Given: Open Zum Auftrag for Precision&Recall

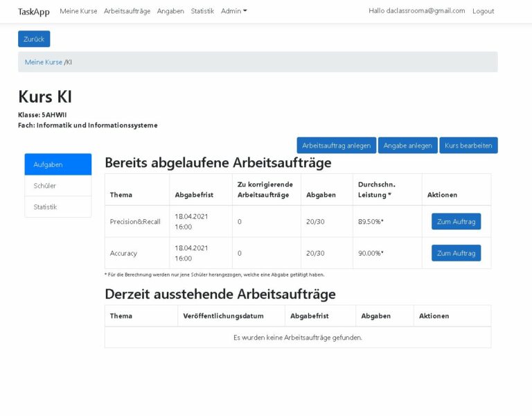Looking at the screenshot, I should tap(456, 221).
